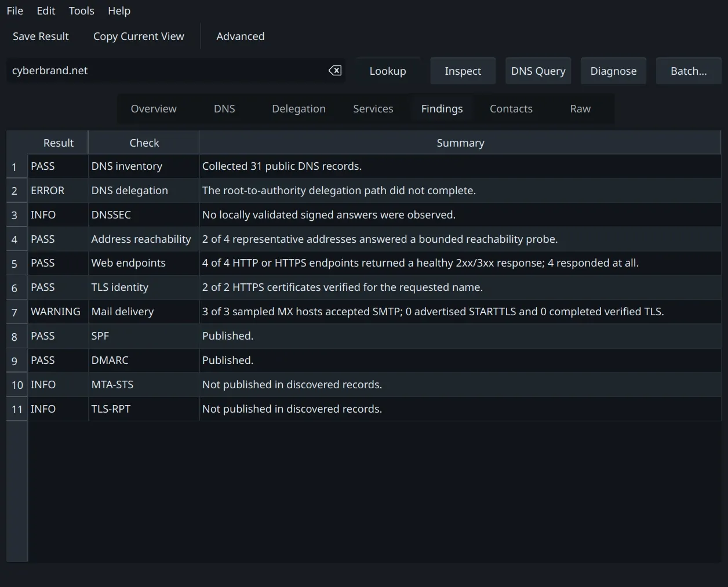Click the TLS identity cell
The image size is (728, 587).
click(x=144, y=287)
